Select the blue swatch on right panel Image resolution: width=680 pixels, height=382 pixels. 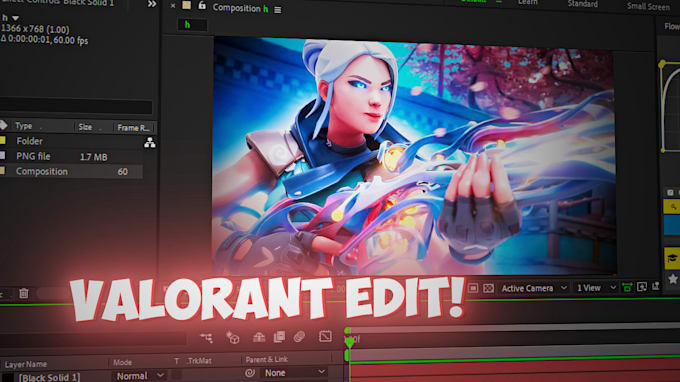(x=672, y=225)
